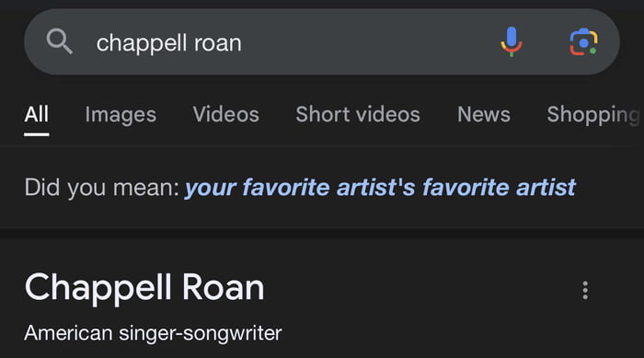Image resolution: width=644 pixels, height=358 pixels.
Task: Click the magnifying glass search icon
Action: tap(60, 41)
